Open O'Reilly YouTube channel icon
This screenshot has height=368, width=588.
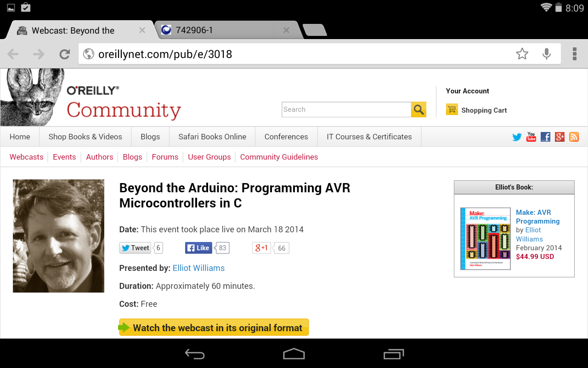pos(531,137)
